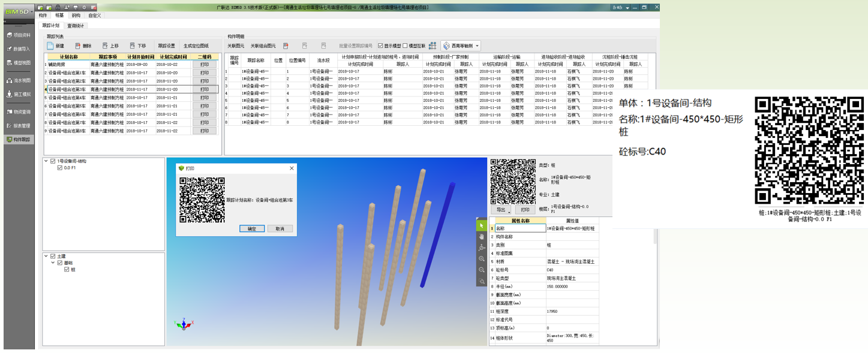Viewport: 868px width, 353px height.
Task: Switch to the 查询统计 tab
Action: pos(76,26)
